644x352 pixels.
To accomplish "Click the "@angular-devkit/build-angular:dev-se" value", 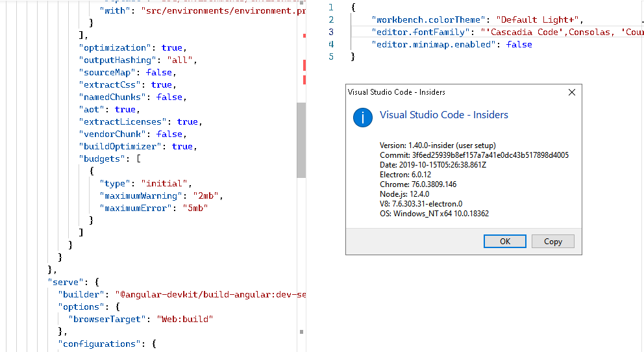I will 210,294.
